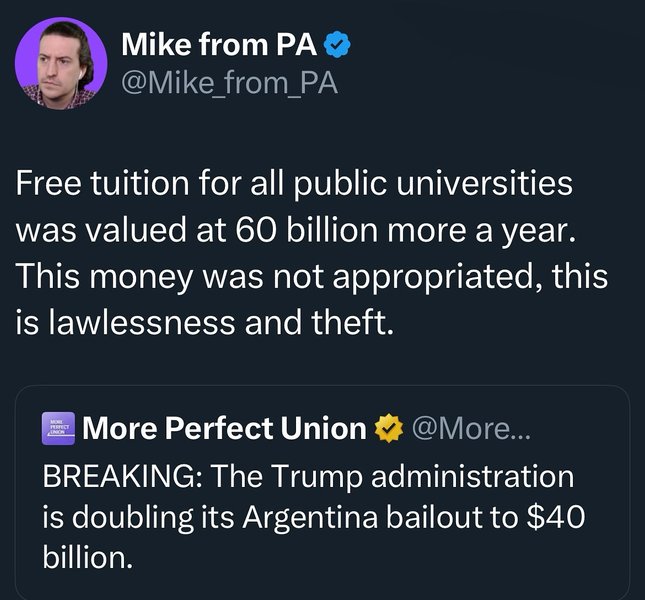Open the More Perfect Union account name

[x=225, y=430]
